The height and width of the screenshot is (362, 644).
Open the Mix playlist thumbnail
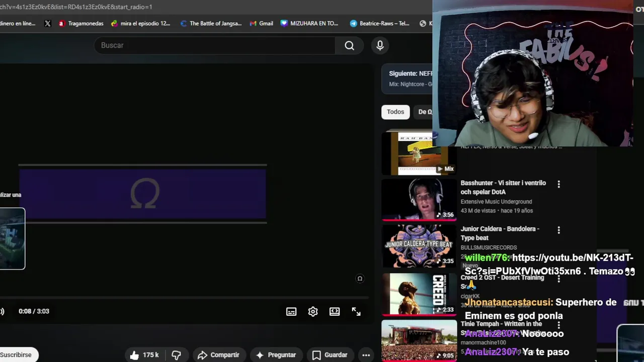(419, 153)
